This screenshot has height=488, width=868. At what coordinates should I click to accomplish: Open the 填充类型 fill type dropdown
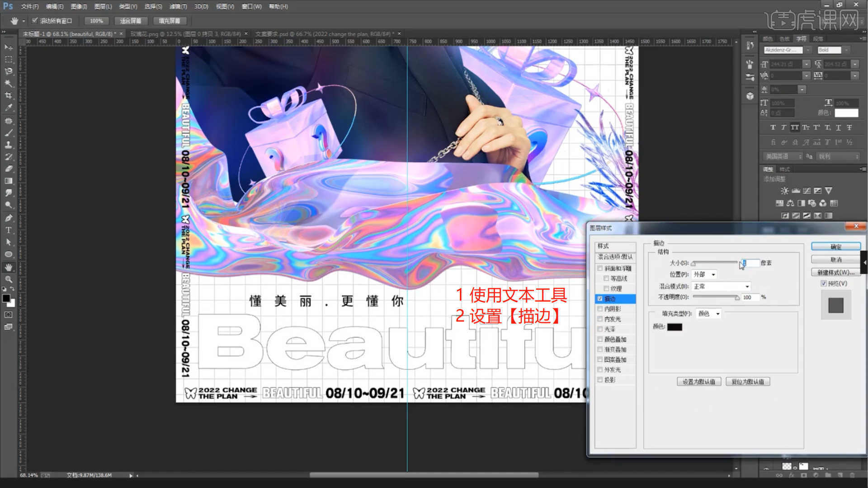click(x=708, y=314)
